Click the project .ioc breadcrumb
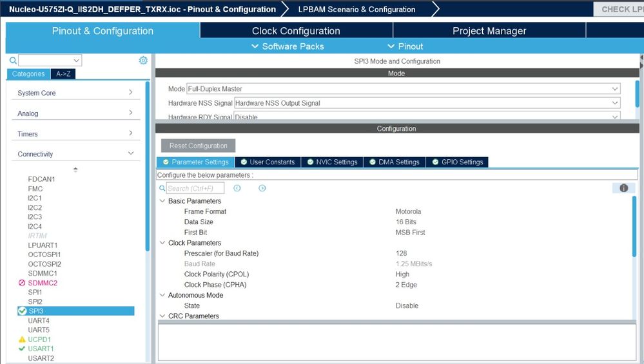 142,10
